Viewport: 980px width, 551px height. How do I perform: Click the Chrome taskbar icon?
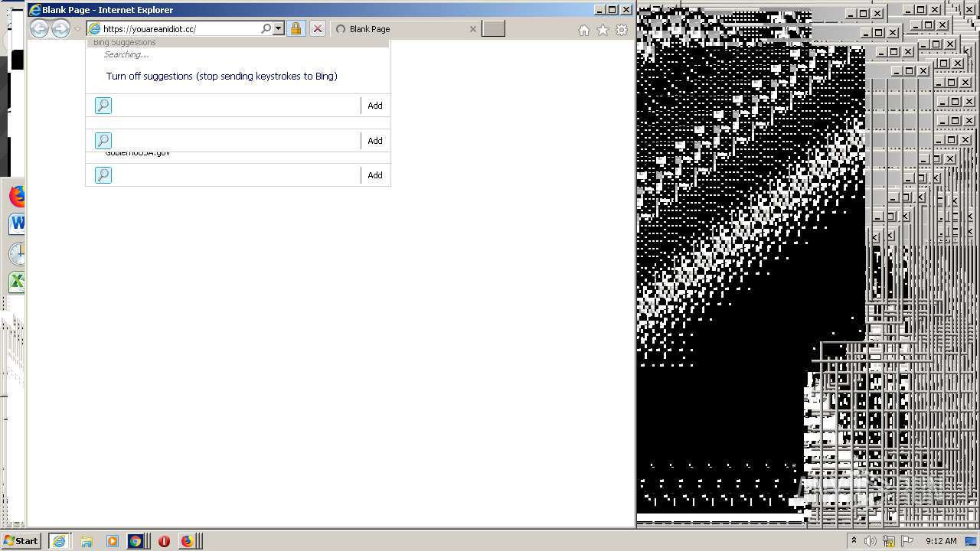tap(136, 541)
